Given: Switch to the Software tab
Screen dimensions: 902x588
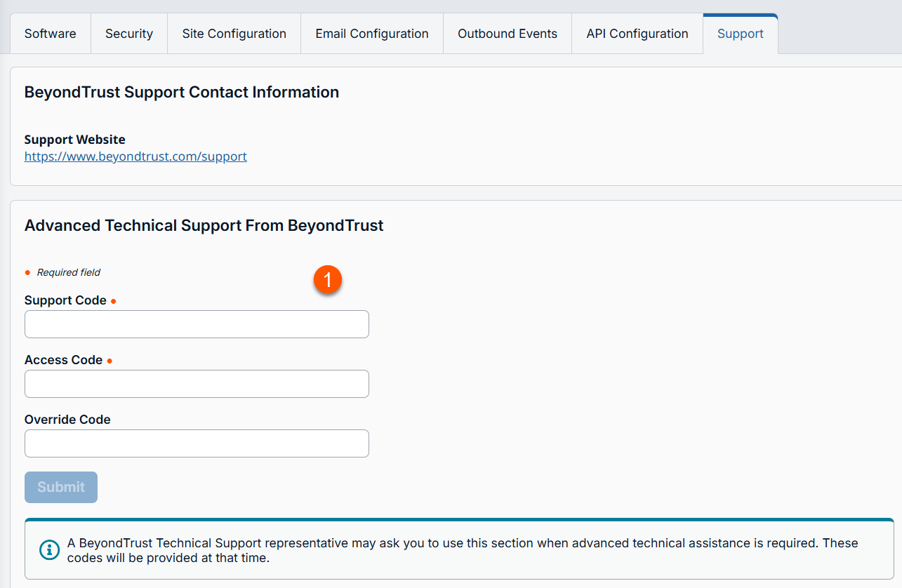Looking at the screenshot, I should [x=51, y=34].
